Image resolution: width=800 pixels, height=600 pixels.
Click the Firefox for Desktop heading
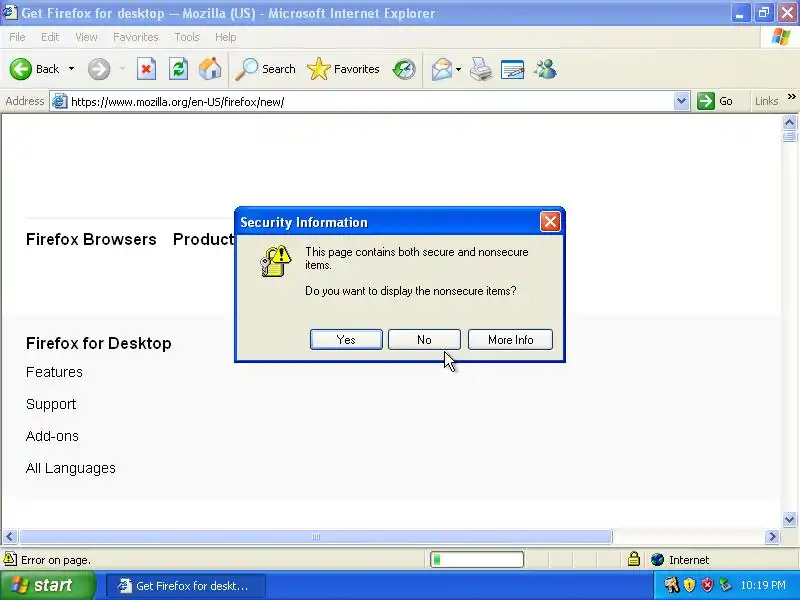point(98,343)
